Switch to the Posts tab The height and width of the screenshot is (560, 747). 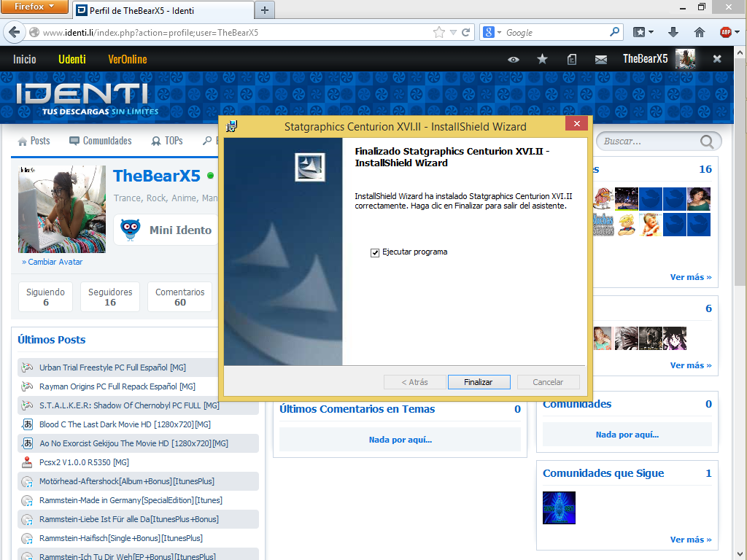click(x=34, y=141)
